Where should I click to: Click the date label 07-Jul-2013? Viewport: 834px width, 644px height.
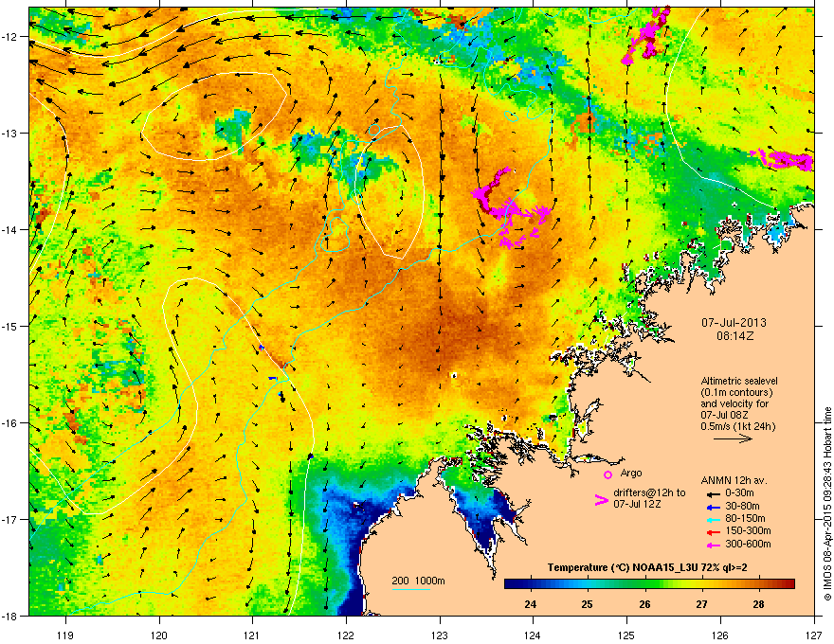pyautogui.click(x=734, y=323)
